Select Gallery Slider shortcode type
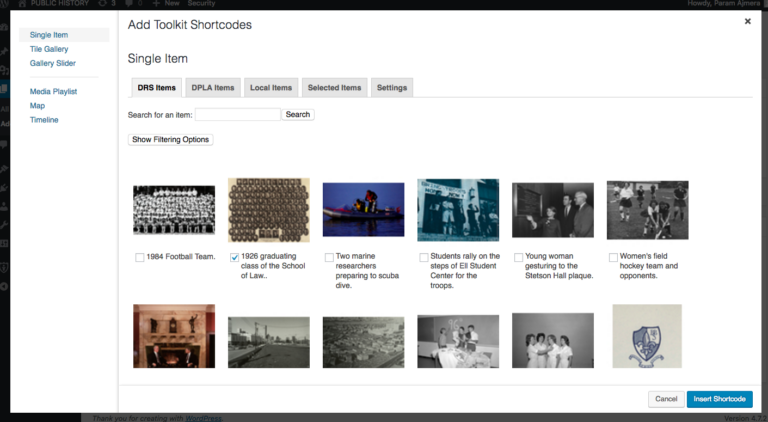768x422 pixels. [52, 63]
